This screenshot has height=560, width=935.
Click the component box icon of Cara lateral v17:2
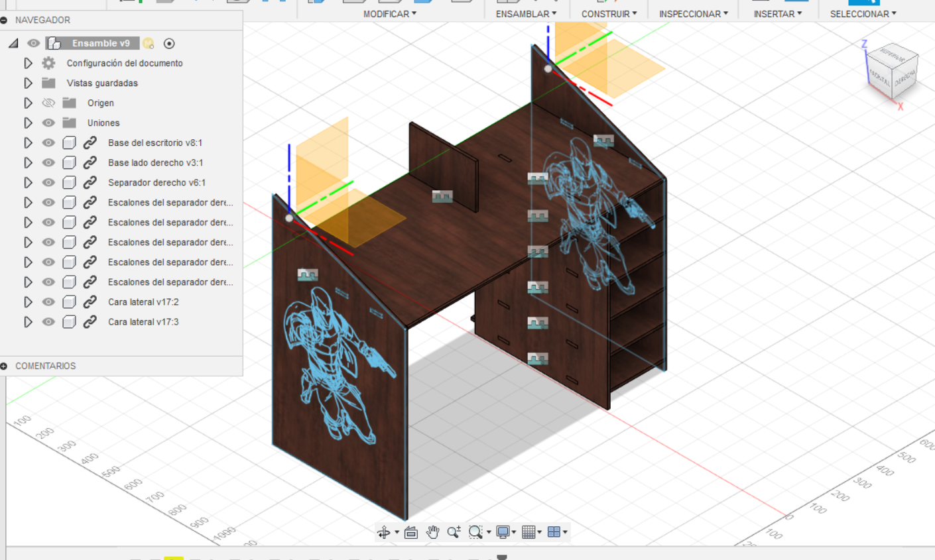69,302
